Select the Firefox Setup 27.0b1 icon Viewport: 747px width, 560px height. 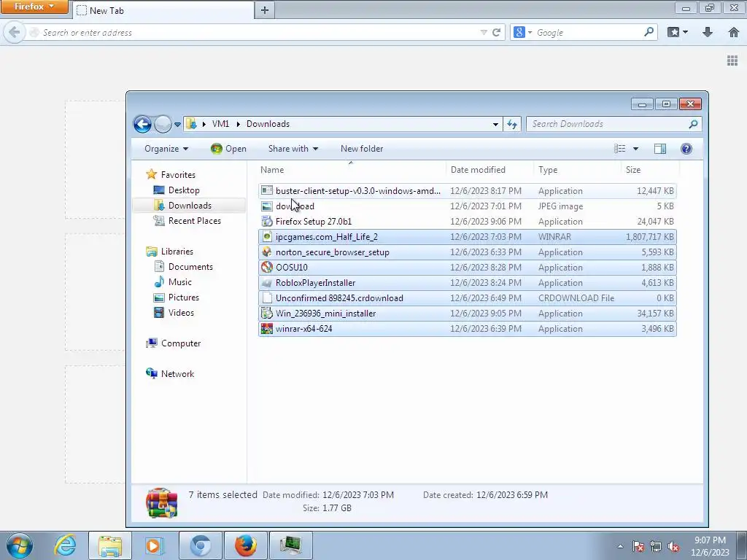point(267,222)
